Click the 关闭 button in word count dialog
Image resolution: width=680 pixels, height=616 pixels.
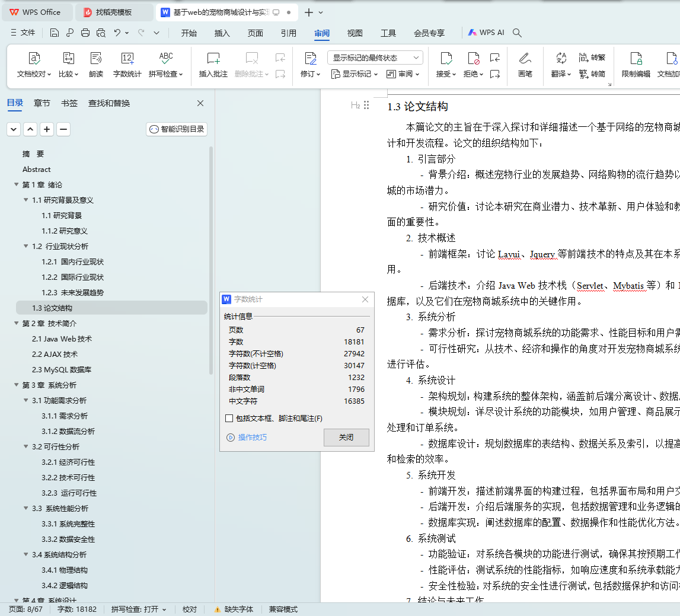pyautogui.click(x=346, y=438)
